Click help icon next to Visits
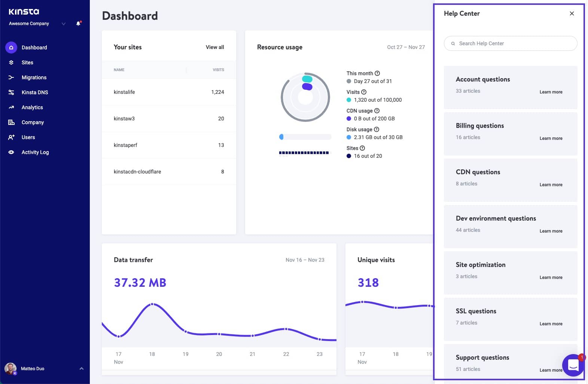This screenshot has width=588, height=384. coord(364,92)
